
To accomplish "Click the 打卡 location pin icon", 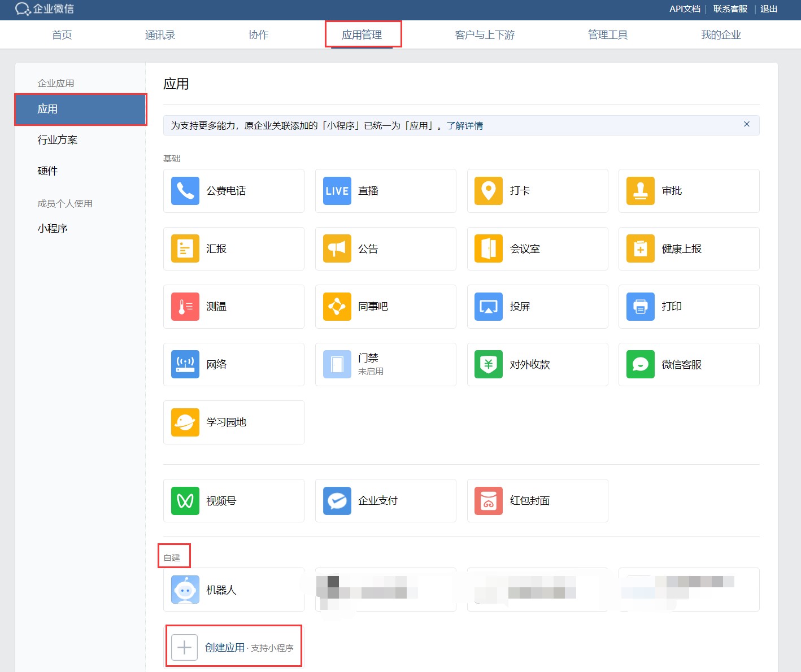I will point(489,191).
